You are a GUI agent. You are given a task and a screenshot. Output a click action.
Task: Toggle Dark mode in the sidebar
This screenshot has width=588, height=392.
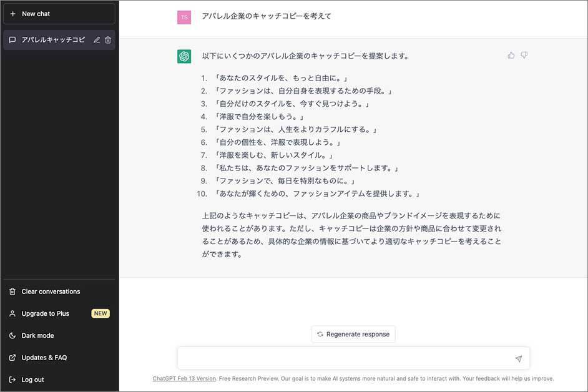coord(37,336)
